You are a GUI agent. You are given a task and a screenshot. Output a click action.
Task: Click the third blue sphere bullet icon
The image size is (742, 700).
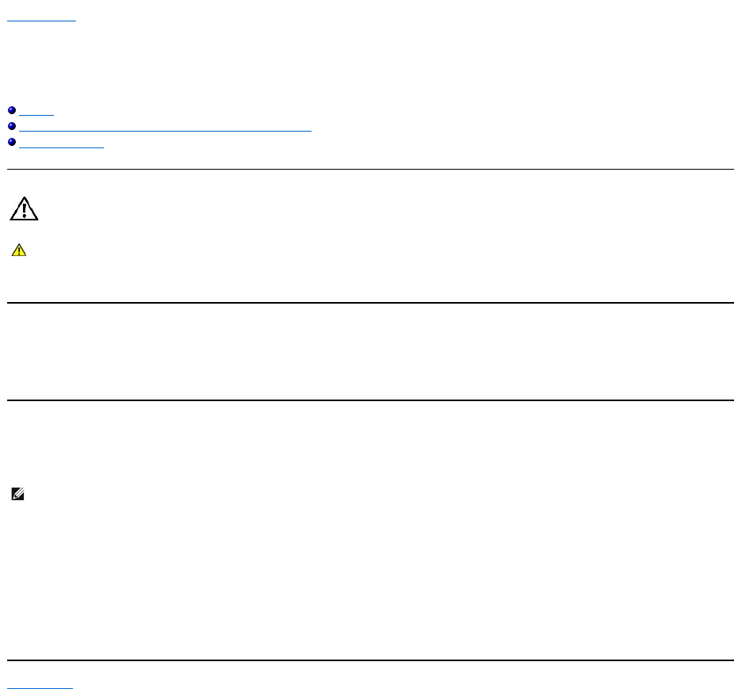[x=12, y=142]
